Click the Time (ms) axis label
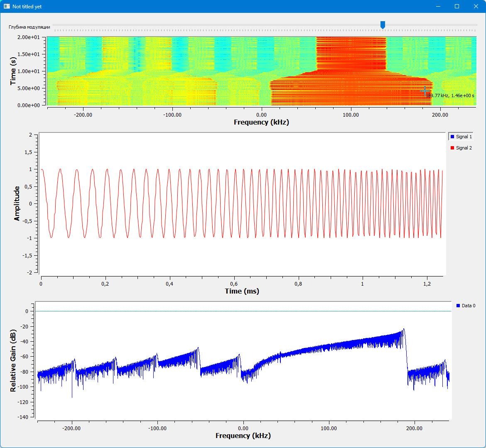 [x=242, y=291]
